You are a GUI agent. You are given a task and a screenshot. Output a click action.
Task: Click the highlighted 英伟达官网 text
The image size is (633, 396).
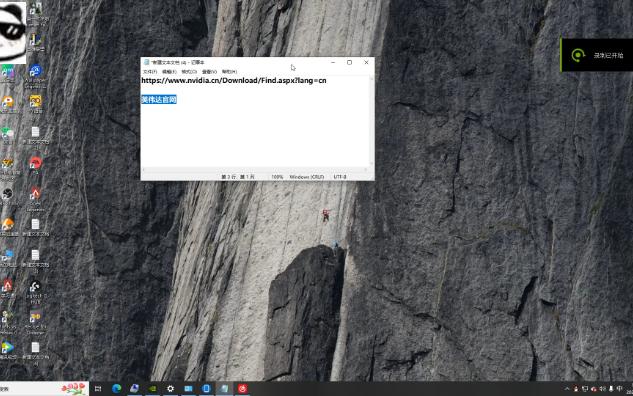159,100
